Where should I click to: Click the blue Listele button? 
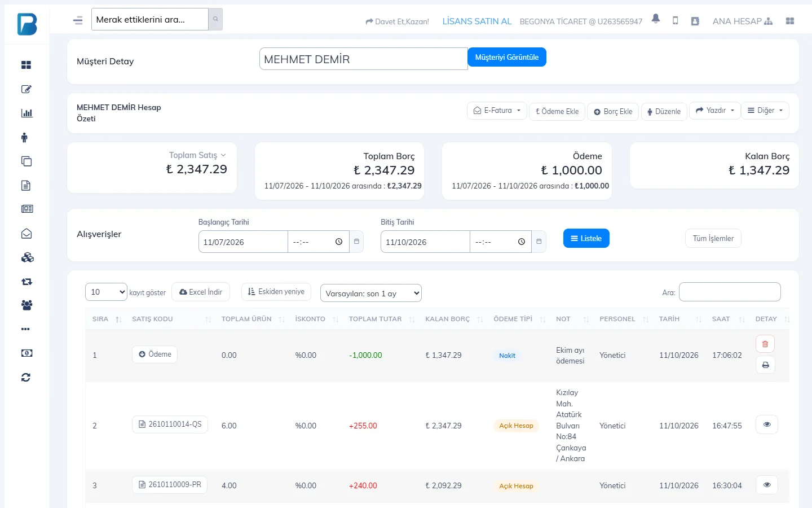coord(586,238)
